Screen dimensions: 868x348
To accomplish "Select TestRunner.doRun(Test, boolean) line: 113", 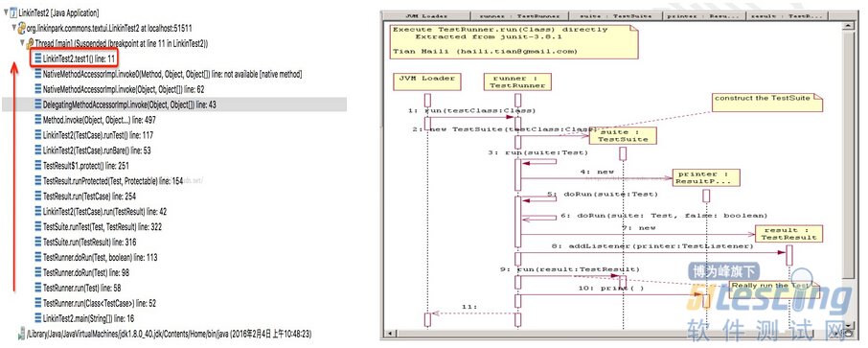I will (x=101, y=258).
